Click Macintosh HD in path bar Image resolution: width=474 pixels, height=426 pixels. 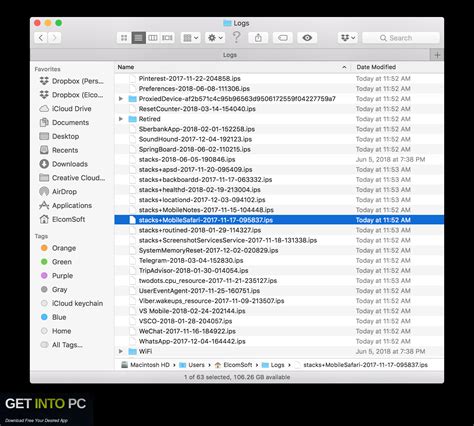click(145, 365)
